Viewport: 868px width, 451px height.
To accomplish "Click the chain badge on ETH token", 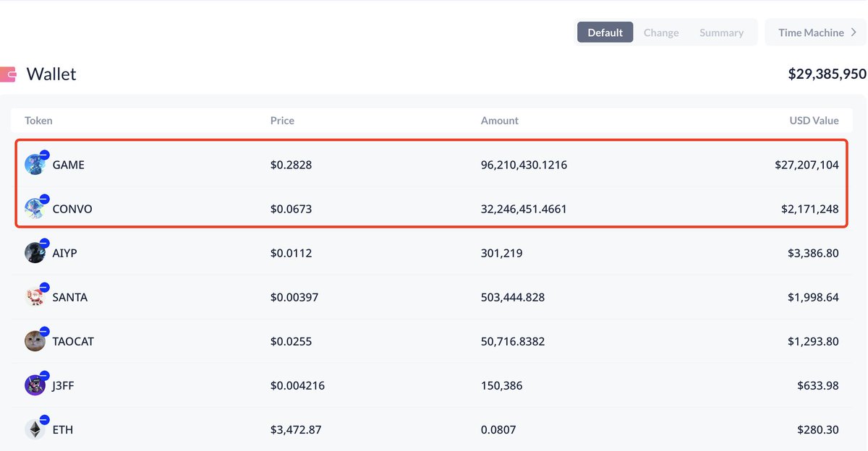I will (x=43, y=419).
